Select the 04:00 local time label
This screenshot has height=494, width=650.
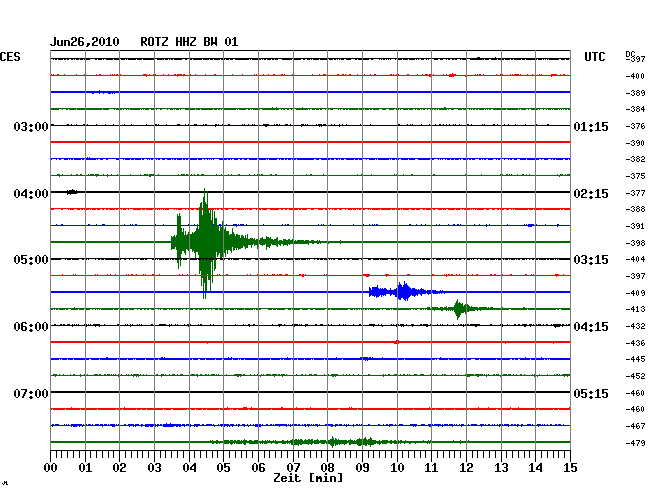(x=31, y=194)
